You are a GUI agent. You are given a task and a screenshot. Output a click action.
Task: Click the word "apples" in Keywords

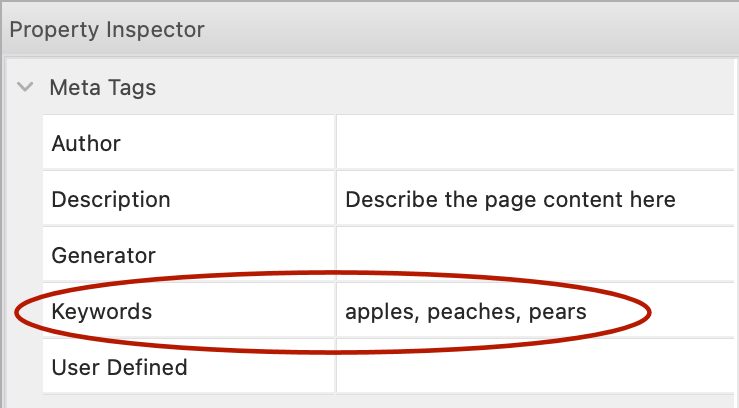coord(380,313)
